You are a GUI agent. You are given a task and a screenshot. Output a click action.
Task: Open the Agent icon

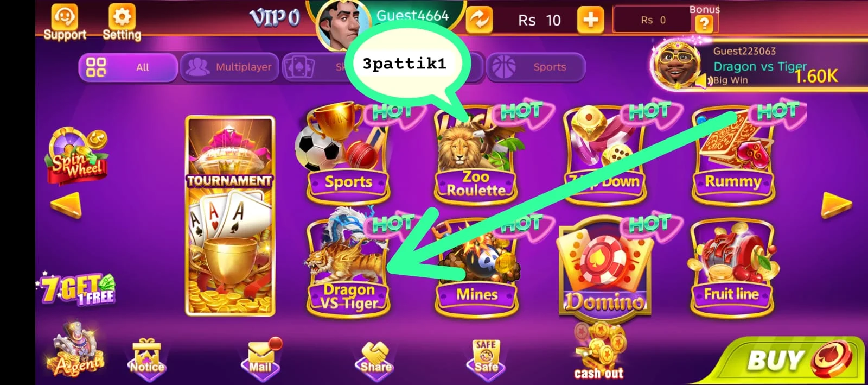point(77,350)
